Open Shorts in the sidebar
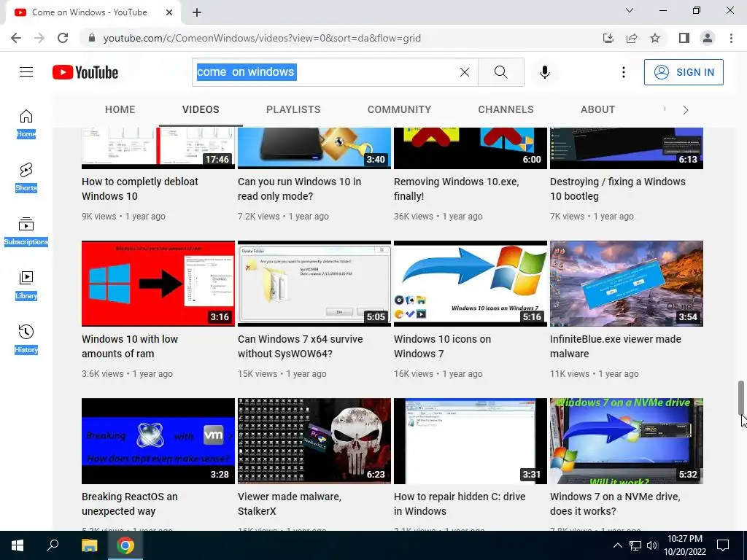Screen dimensions: 747x560 click(26, 177)
